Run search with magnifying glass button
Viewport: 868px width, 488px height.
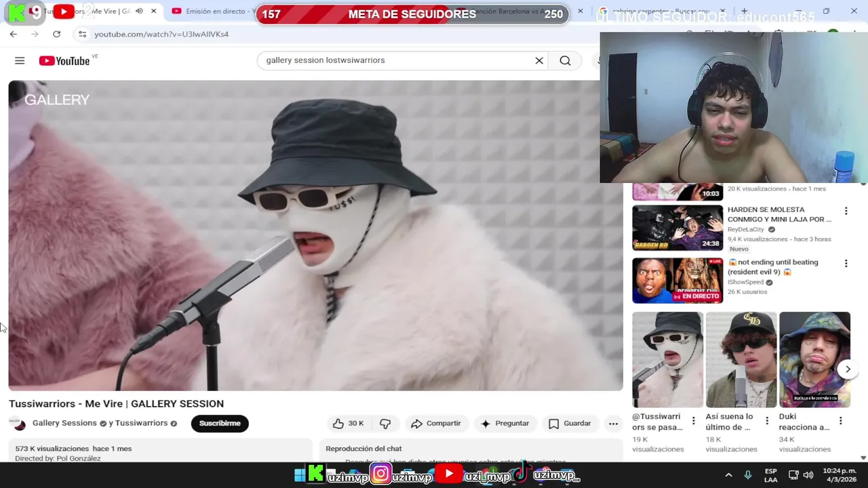click(x=565, y=61)
